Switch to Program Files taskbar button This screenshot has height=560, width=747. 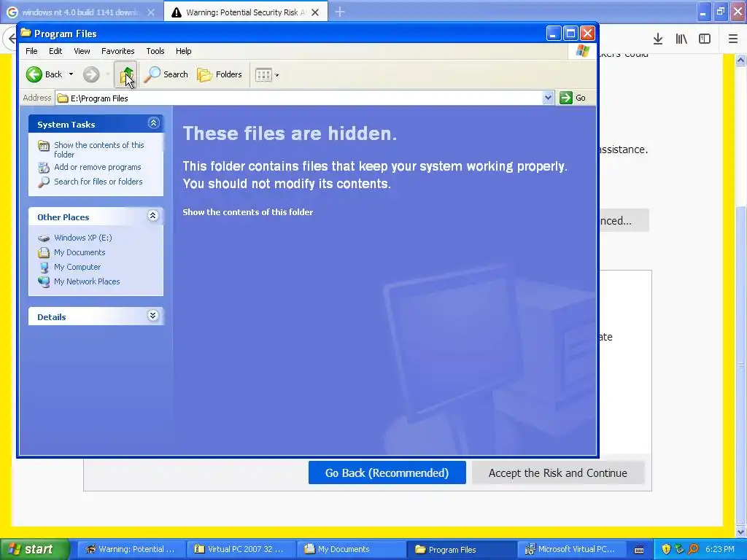(x=461, y=549)
